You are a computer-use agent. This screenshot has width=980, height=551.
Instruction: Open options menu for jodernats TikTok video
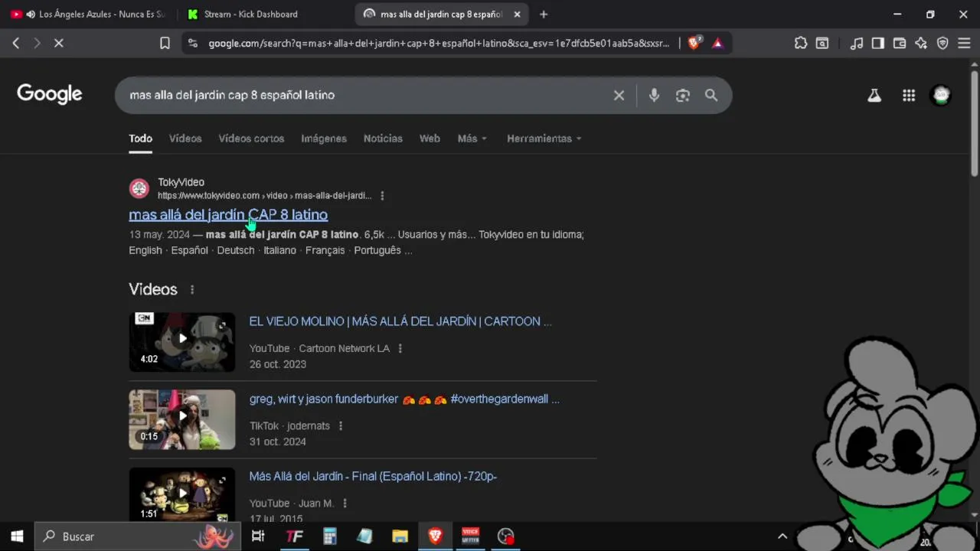coord(340,426)
